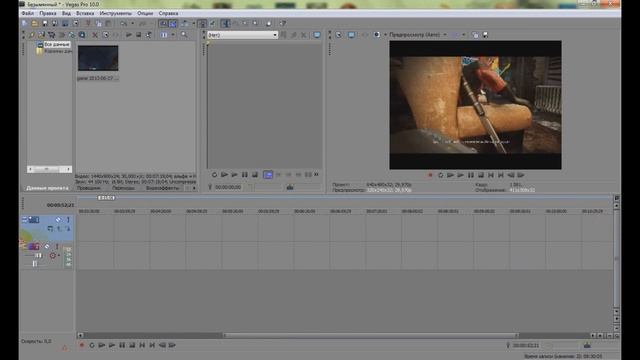The height and width of the screenshot is (360, 640).
Task: Click the Undo arrow in the main toolbar
Action: 123,24
